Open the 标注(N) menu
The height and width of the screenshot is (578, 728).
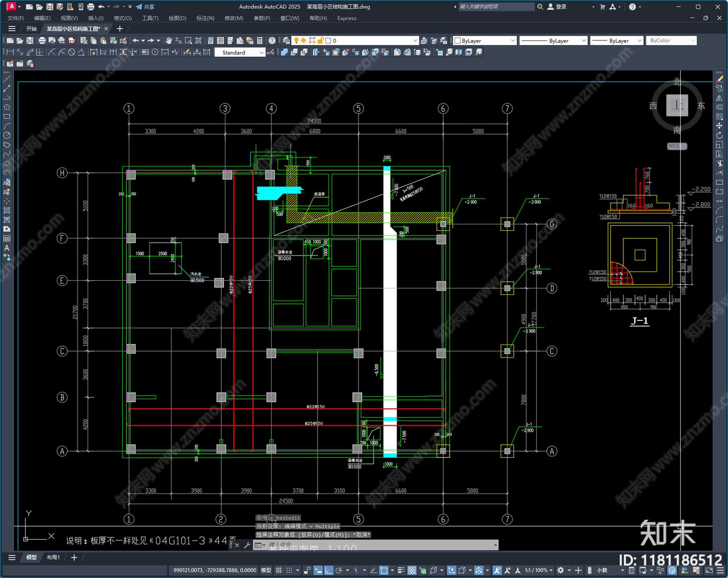205,18
